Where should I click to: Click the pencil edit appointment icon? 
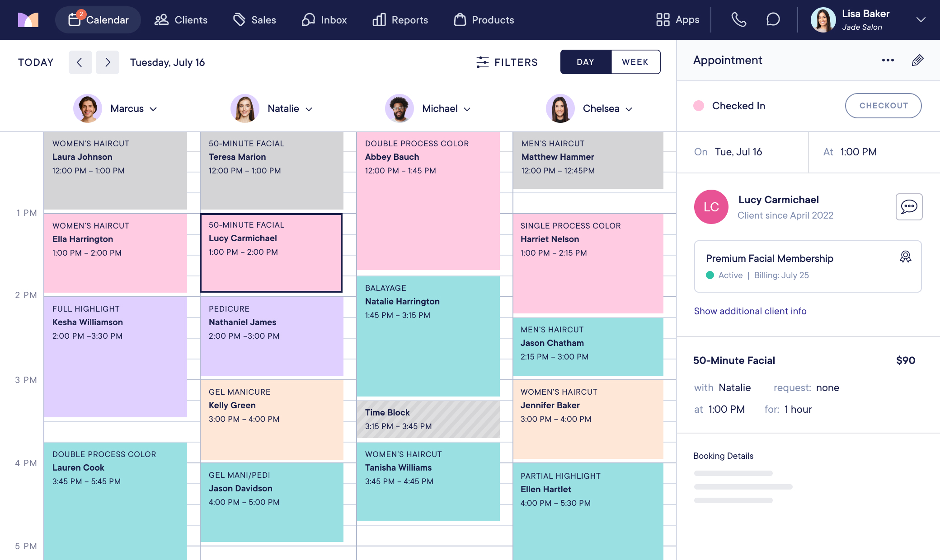click(x=917, y=60)
